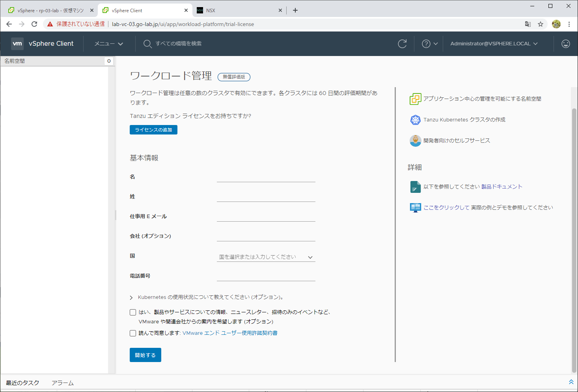The image size is (578, 392).
Task: Close the vSphere rp-03-lab browser tab
Action: point(92,10)
